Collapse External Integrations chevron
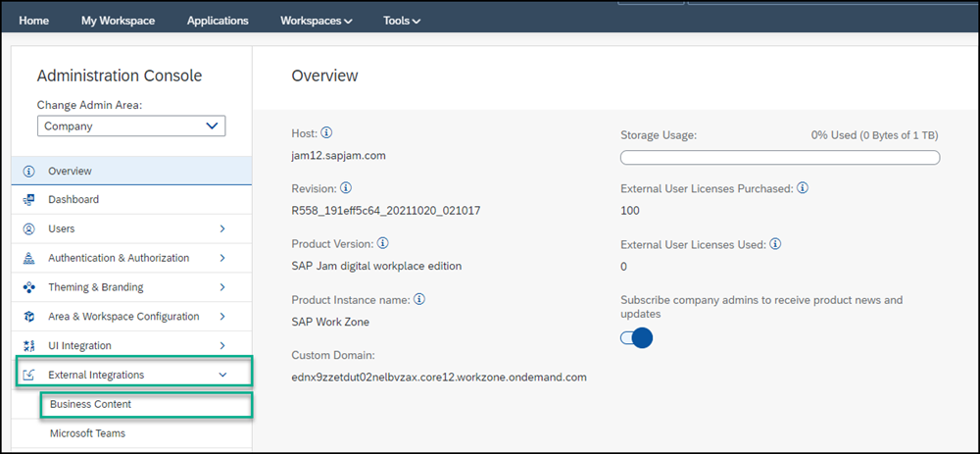The height and width of the screenshot is (454, 980). pos(222,375)
